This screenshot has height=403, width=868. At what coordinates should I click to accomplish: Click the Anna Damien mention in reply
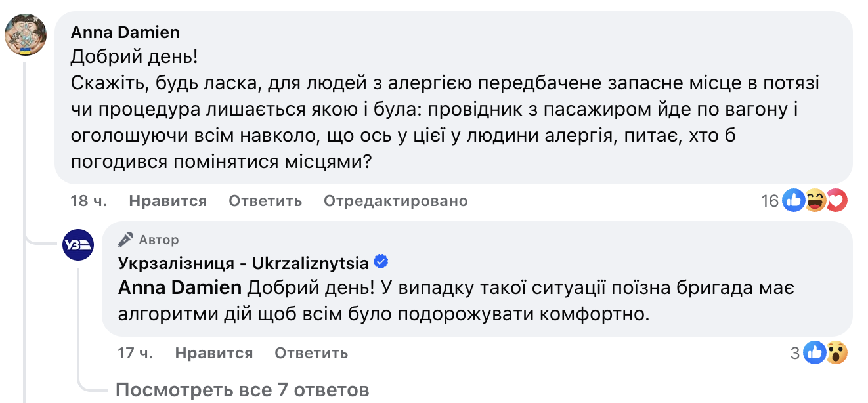pyautogui.click(x=181, y=287)
